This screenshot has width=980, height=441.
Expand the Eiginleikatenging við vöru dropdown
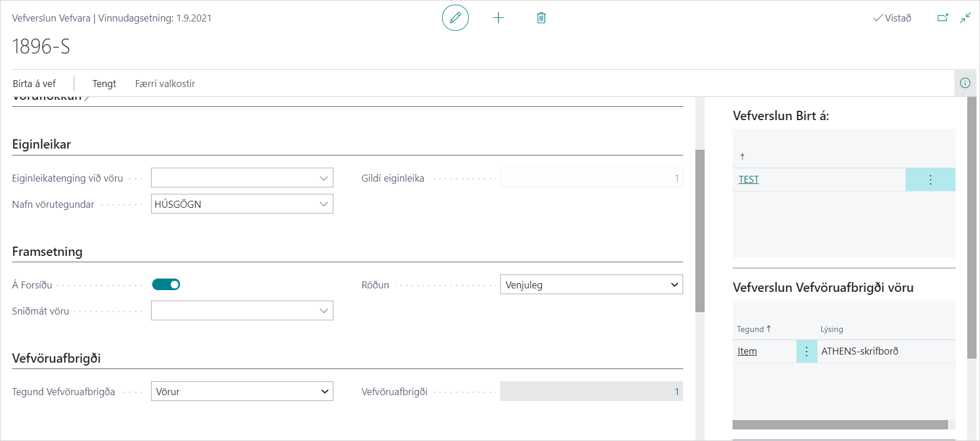click(x=324, y=178)
